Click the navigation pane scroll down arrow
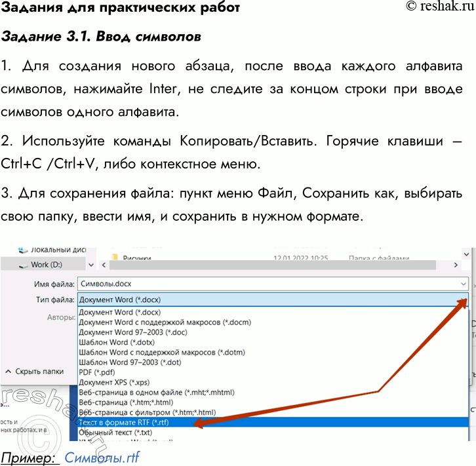Viewport: 476px width, 466px height. (90, 265)
